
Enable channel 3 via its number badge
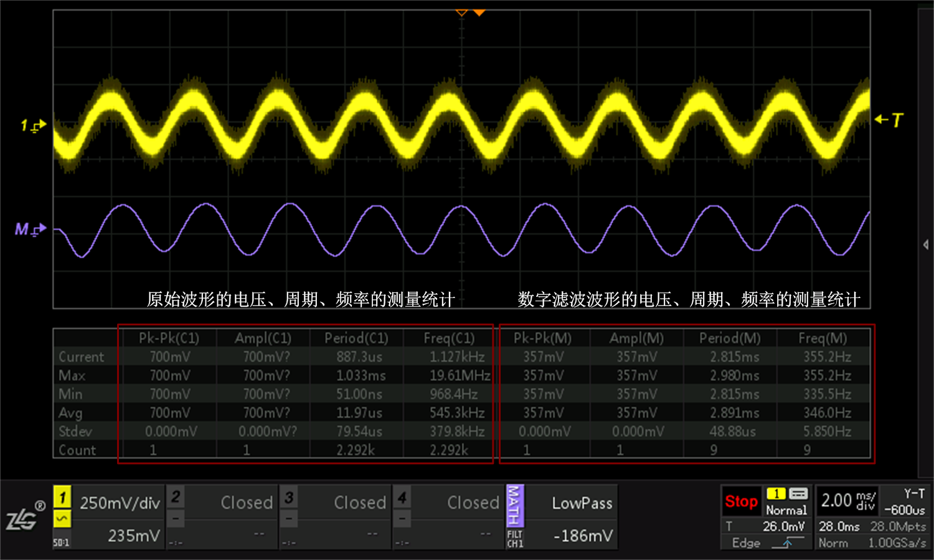(x=289, y=497)
